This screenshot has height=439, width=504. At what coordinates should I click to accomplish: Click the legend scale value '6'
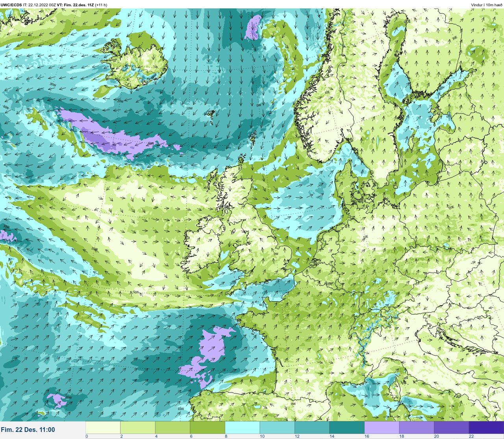[191, 436]
